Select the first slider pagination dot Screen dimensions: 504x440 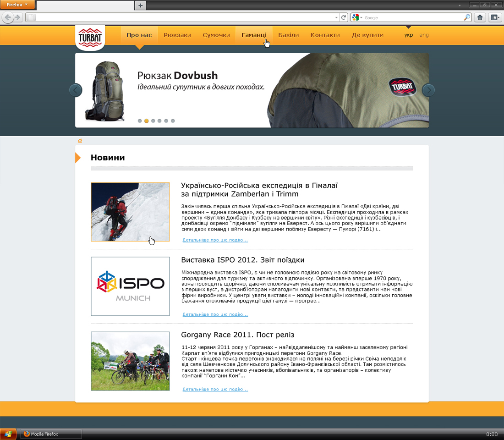[x=139, y=121]
